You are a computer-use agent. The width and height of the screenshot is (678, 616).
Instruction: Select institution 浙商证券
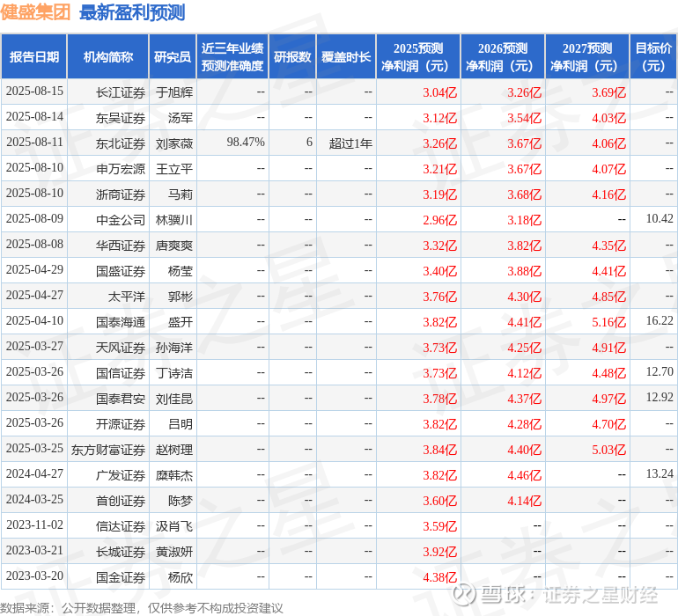(121, 194)
